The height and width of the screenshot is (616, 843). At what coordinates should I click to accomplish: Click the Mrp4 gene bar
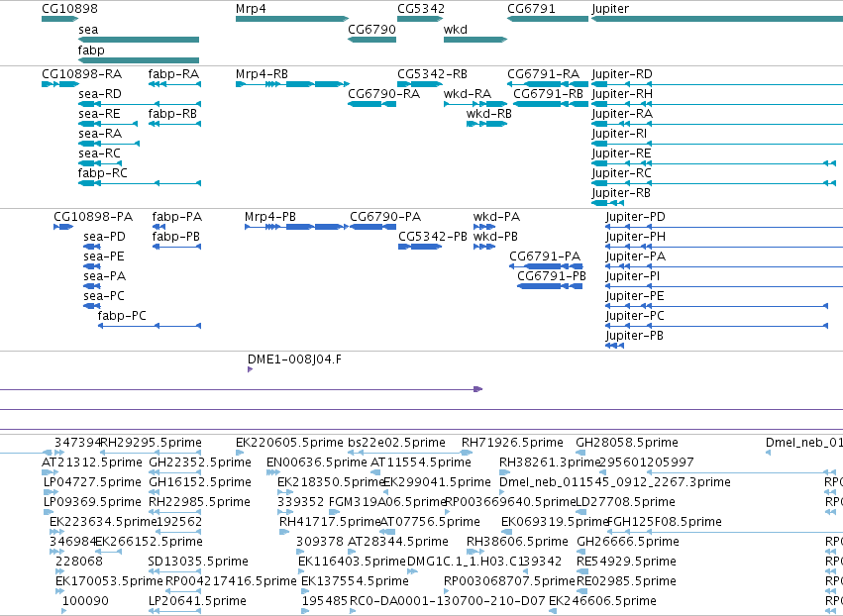click(x=292, y=19)
